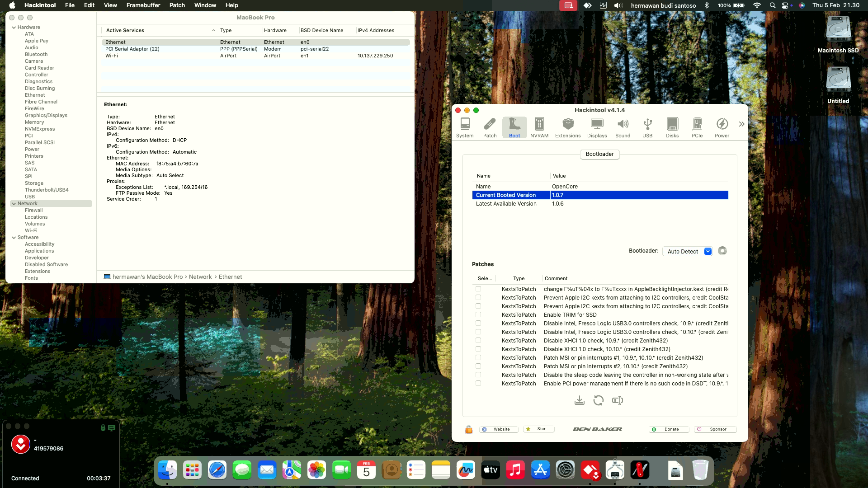
Task: Click the Boot toolbar icon
Action: (x=514, y=128)
